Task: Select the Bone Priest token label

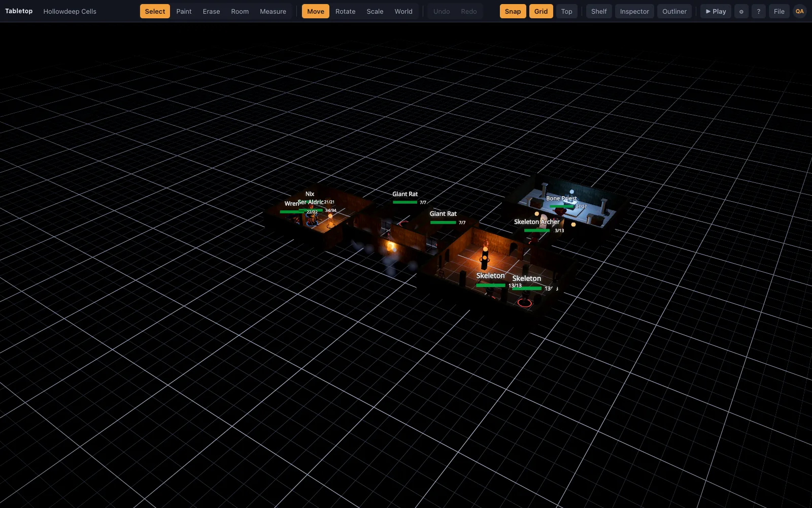Action: coord(561,199)
